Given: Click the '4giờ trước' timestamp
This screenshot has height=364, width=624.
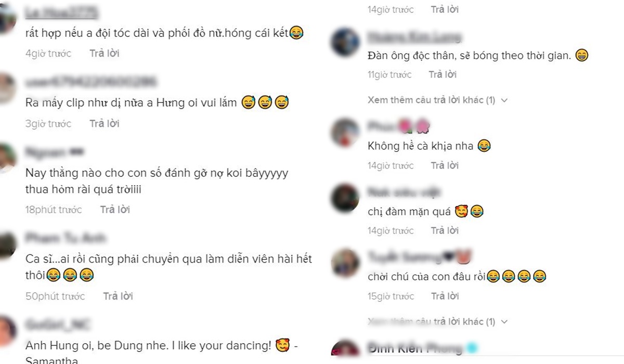Looking at the screenshot, I should tap(48, 54).
